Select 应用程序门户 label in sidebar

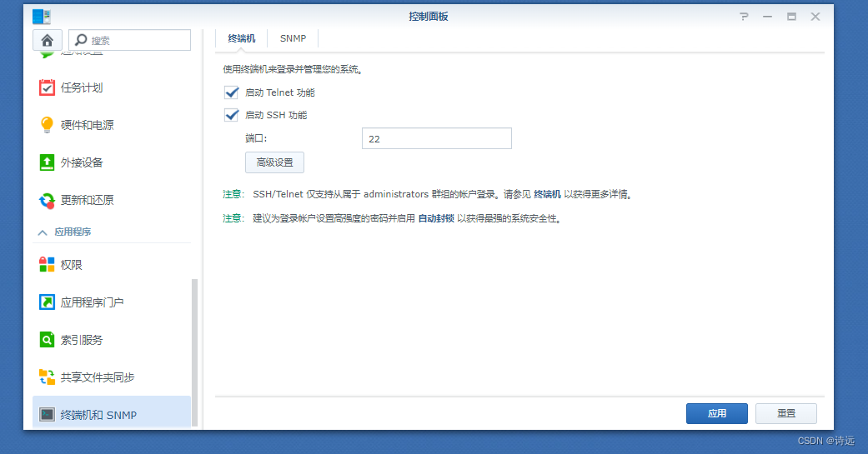92,302
